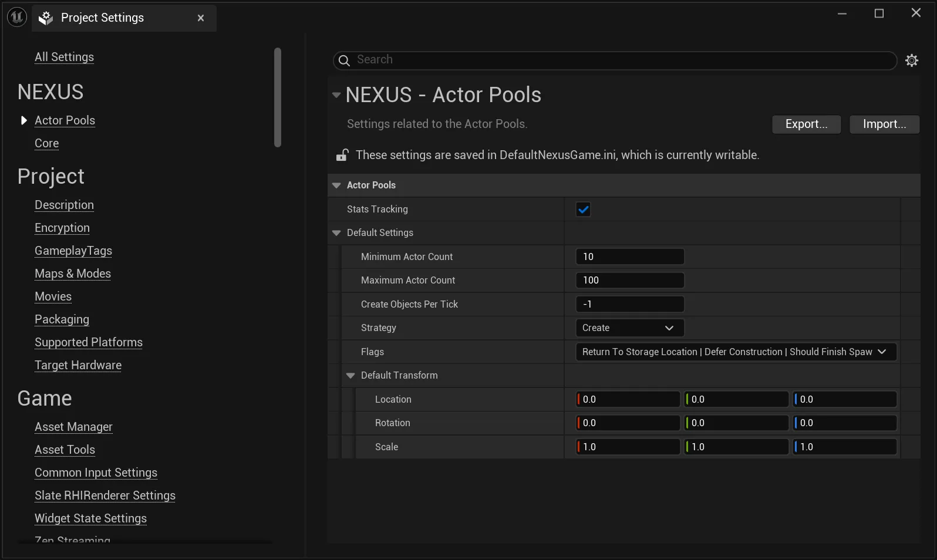This screenshot has width=937, height=560.
Task: Open Target Hardware settings
Action: point(78,365)
